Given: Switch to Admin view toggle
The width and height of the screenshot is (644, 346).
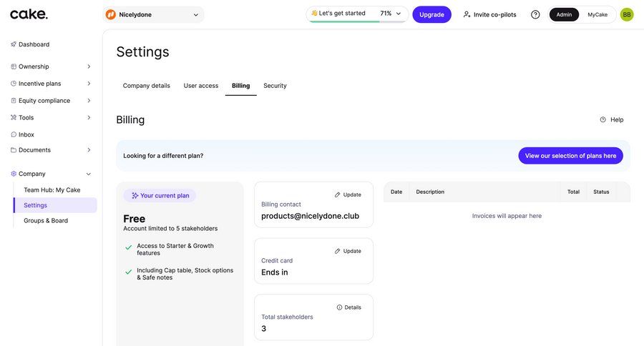Looking at the screenshot, I should [564, 14].
